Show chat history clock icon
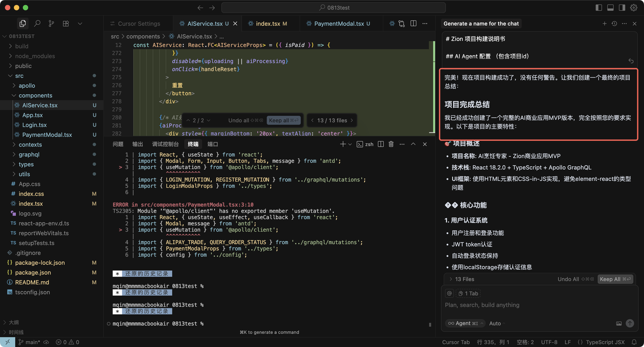The height and width of the screenshot is (347, 644). point(614,24)
